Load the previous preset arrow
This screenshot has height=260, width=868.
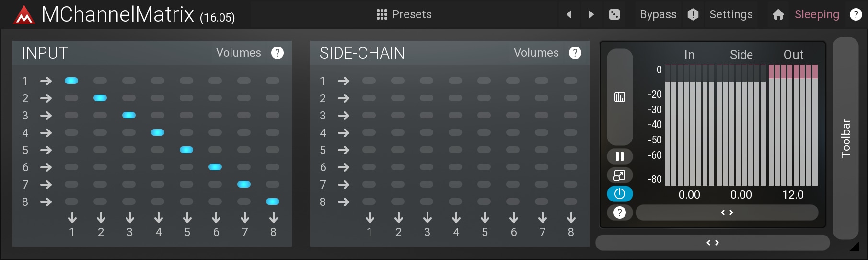pos(569,14)
